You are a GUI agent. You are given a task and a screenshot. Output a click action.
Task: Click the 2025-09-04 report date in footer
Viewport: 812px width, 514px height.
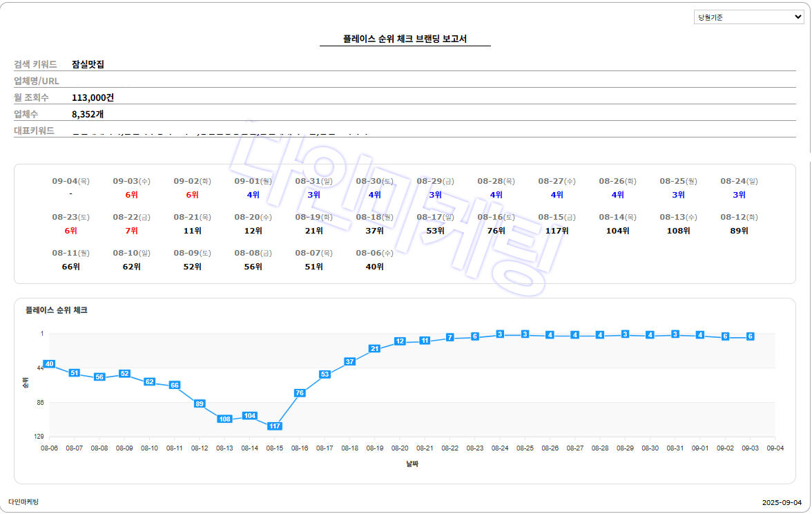coord(782,503)
